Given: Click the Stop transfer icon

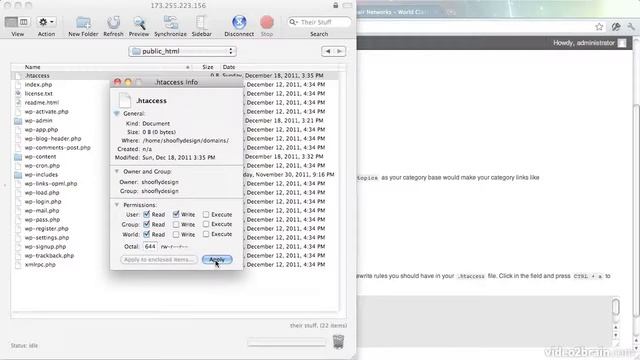Looking at the screenshot, I should (x=267, y=22).
